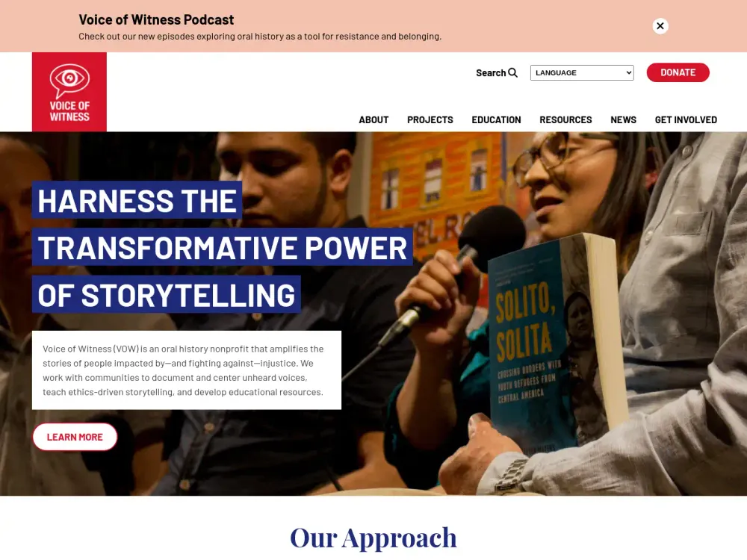The width and height of the screenshot is (747, 560).
Task: Click the LEARN MORE button
Action: (75, 437)
